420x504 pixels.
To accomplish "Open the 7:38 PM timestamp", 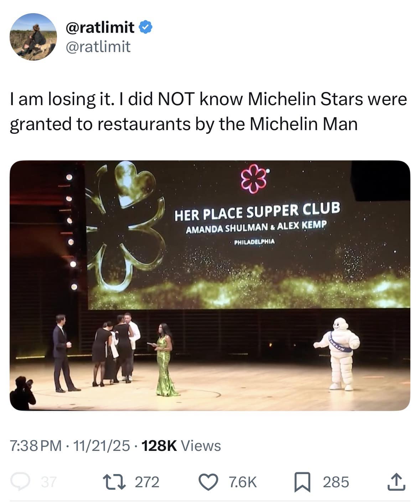I will point(36,446).
